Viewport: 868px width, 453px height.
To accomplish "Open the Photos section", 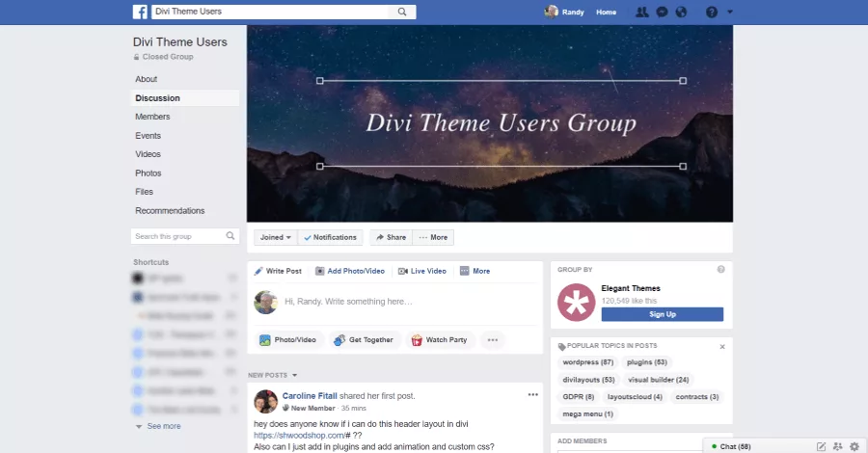I will coord(148,173).
